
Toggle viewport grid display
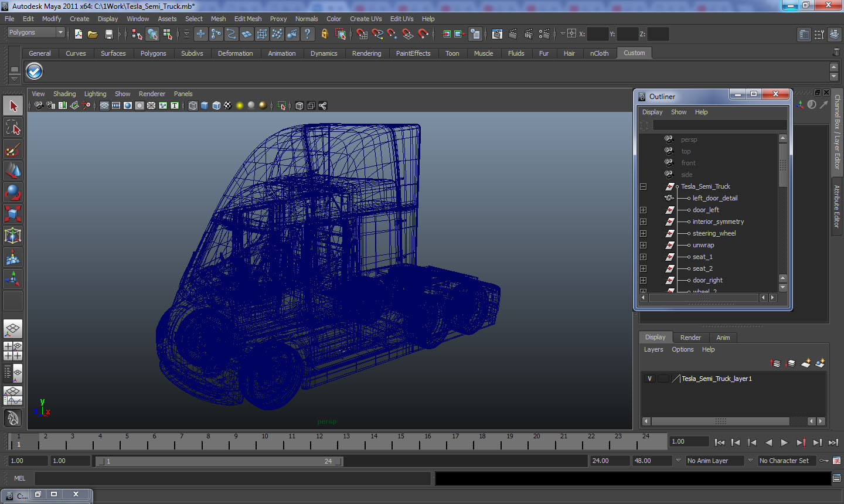click(104, 105)
